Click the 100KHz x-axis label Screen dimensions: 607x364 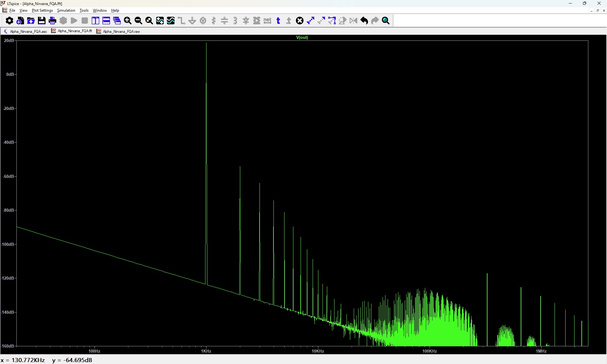430,351
